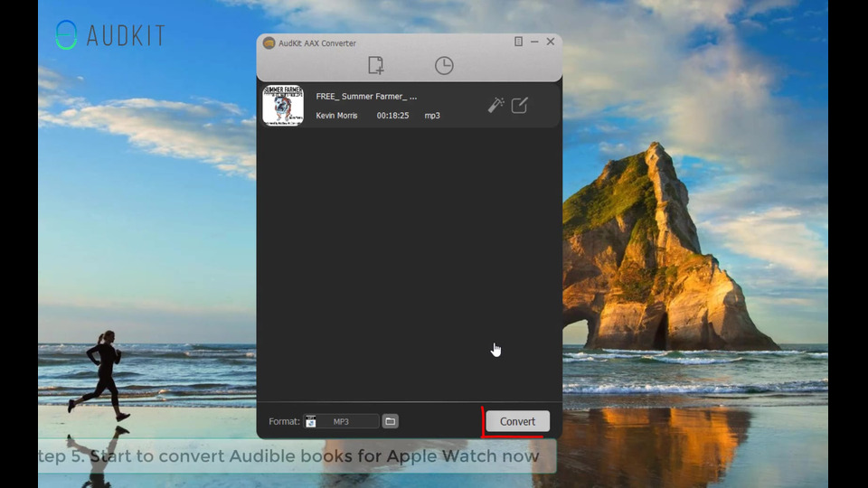Click the 'AudKit AAX Converter' window title
868x488 pixels.
(x=317, y=43)
